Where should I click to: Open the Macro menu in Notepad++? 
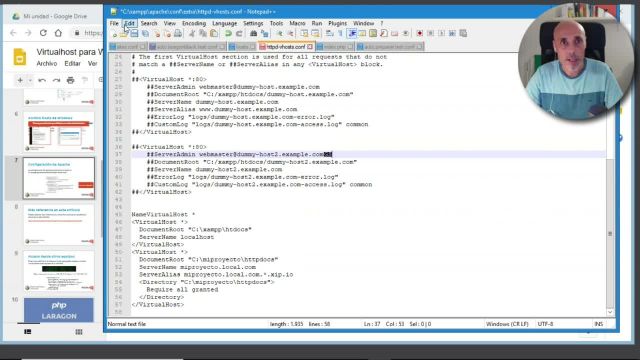pos(297,24)
